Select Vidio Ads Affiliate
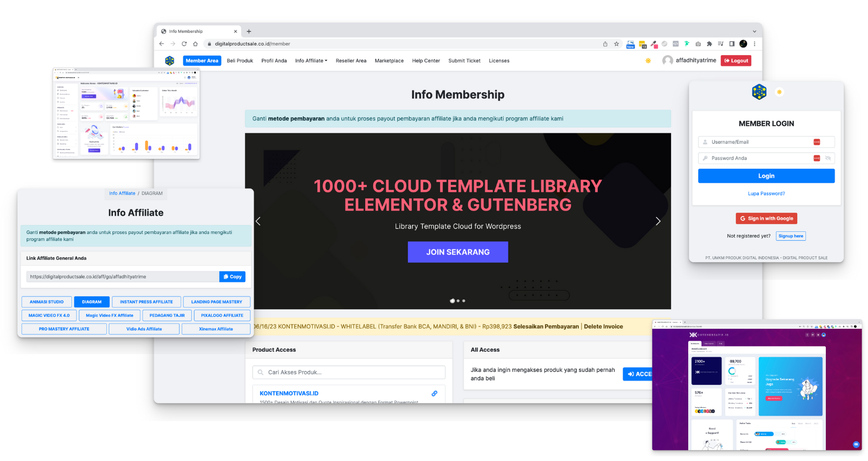This screenshot has width=868, height=461. click(x=144, y=329)
